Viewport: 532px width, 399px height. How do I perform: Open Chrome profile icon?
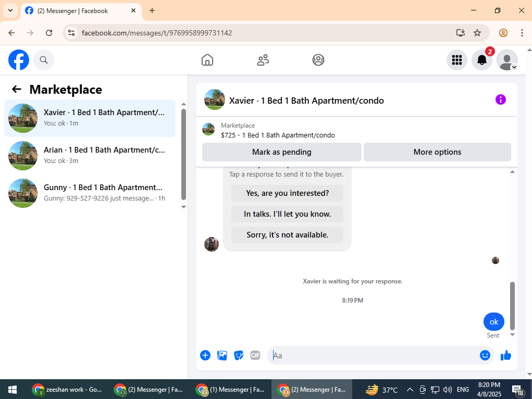point(503,33)
